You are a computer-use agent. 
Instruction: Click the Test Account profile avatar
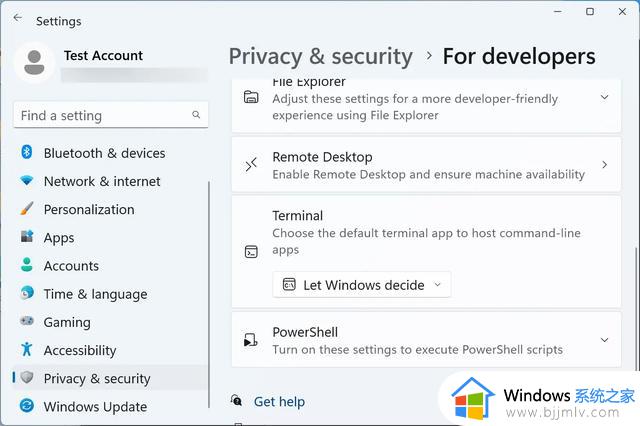coord(34,62)
